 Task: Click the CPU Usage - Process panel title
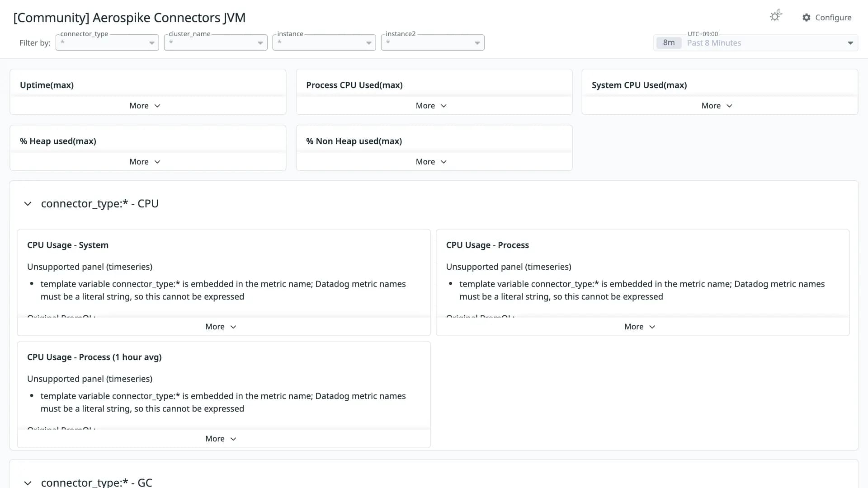(x=487, y=245)
